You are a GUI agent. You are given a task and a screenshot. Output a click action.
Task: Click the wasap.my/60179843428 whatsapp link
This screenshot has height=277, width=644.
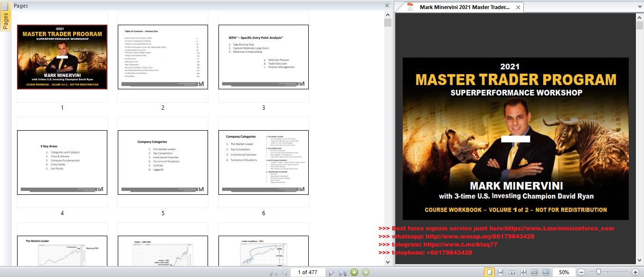(480, 237)
